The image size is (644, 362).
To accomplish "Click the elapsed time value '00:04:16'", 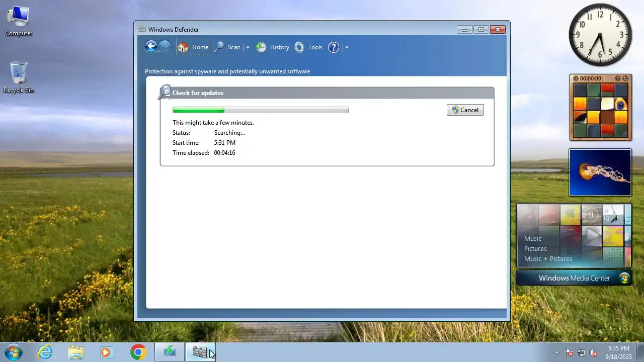I will point(225,153).
